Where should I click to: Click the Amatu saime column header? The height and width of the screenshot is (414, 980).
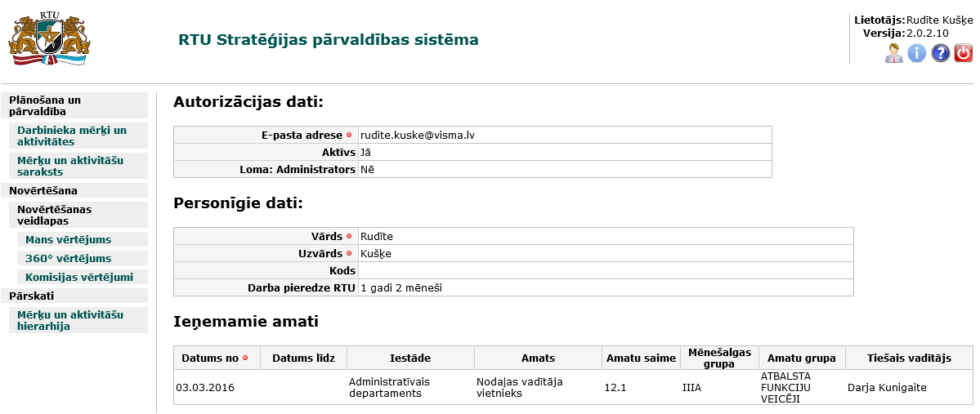pyautogui.click(x=642, y=358)
